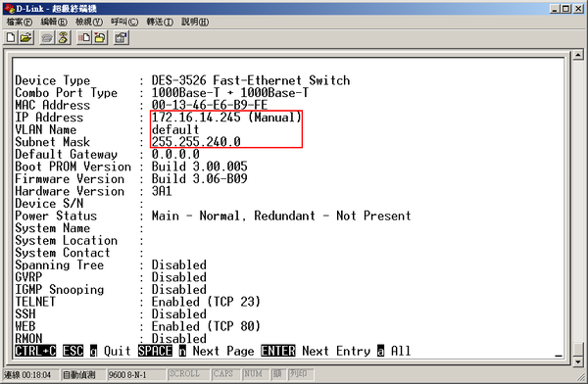Click the Disconnect toolbar icon
Viewport: 588px width, 384px height.
pyautogui.click(x=64, y=37)
